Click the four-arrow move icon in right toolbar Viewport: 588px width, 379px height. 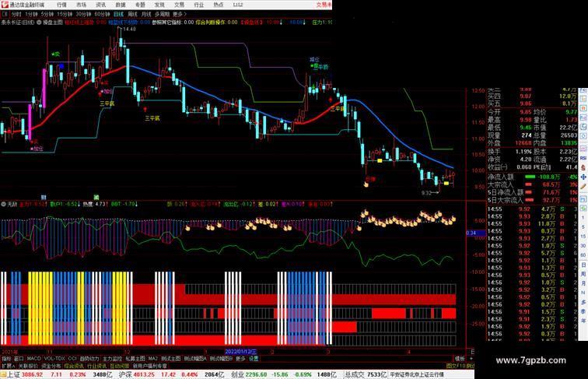coord(583,177)
